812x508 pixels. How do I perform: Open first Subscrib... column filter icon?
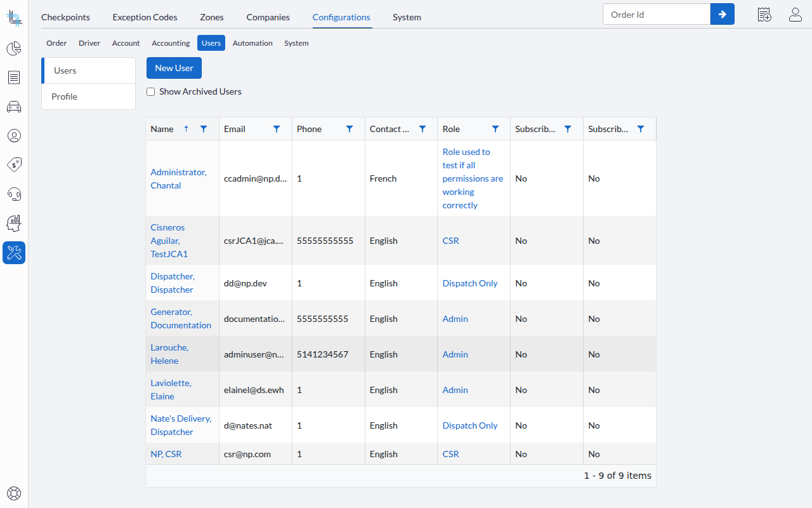pyautogui.click(x=568, y=129)
